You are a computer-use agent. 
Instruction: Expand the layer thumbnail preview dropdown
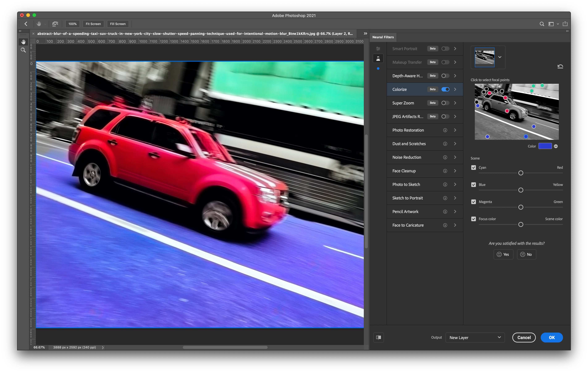500,57
